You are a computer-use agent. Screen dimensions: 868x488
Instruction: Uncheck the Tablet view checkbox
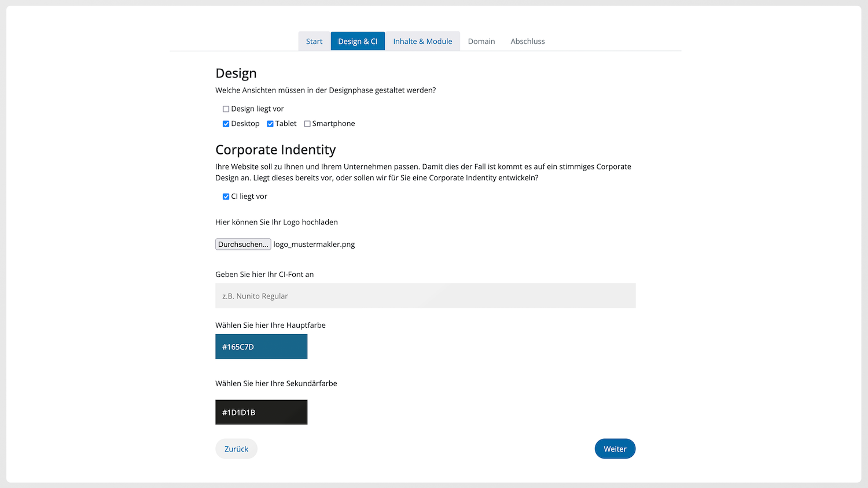click(270, 124)
